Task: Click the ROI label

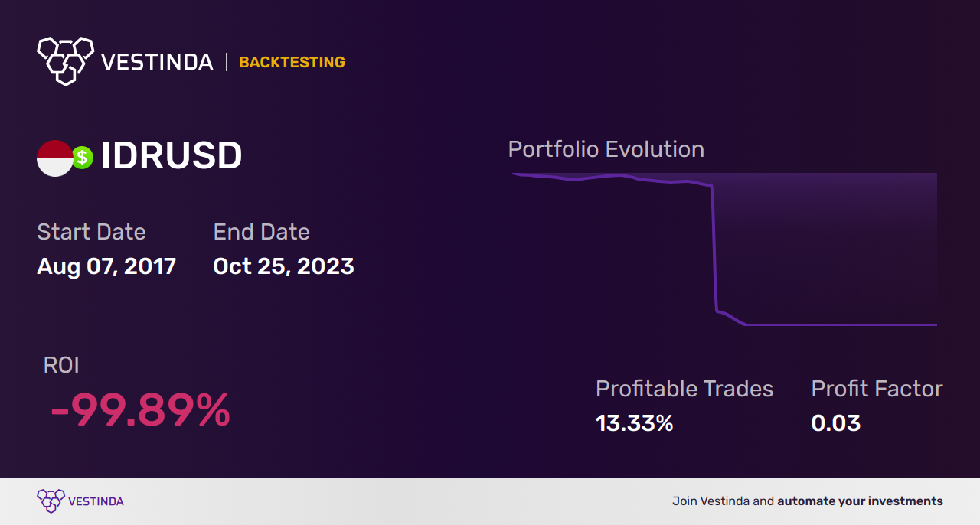Action: coord(61,365)
